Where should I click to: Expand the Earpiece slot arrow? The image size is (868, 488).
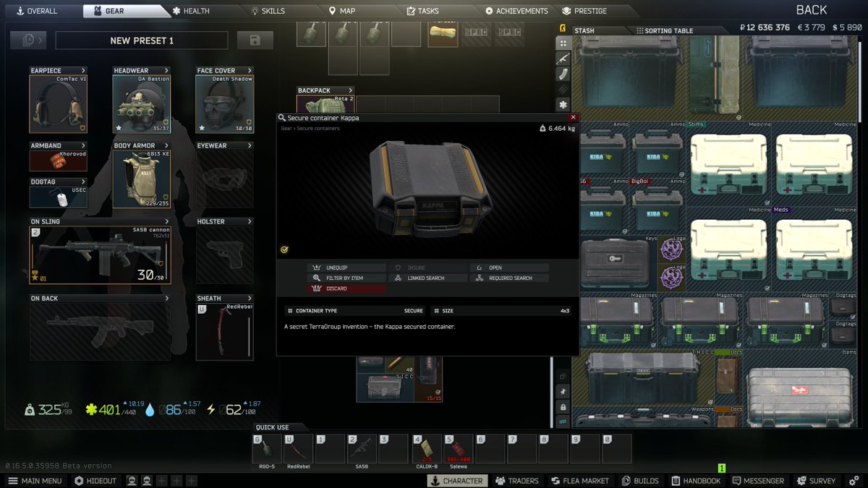(84, 71)
